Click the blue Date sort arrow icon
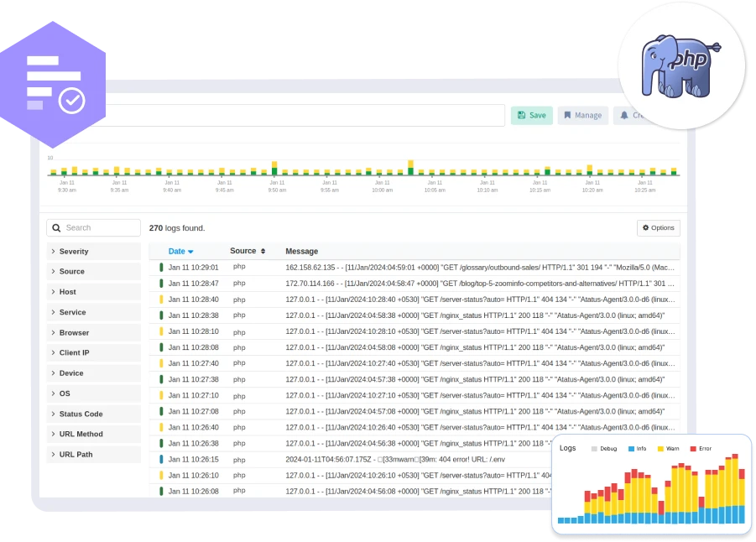 point(190,252)
